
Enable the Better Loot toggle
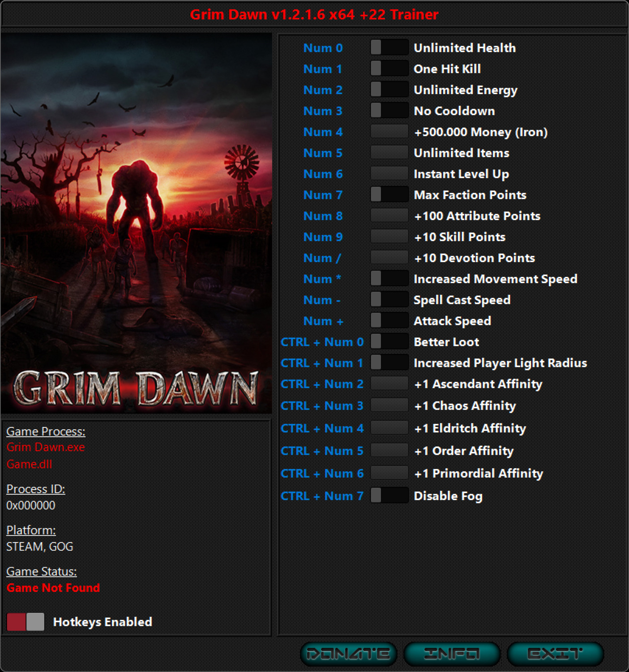click(x=389, y=342)
